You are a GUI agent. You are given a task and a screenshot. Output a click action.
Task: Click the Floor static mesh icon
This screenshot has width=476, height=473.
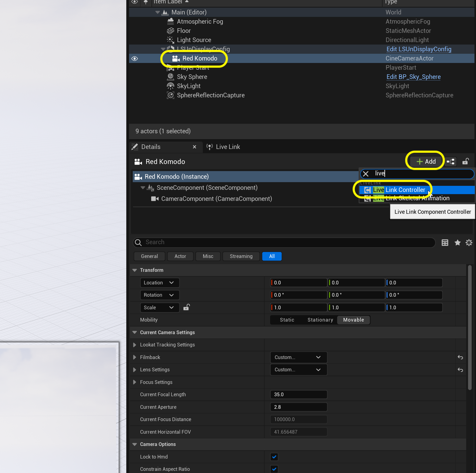coord(171,31)
